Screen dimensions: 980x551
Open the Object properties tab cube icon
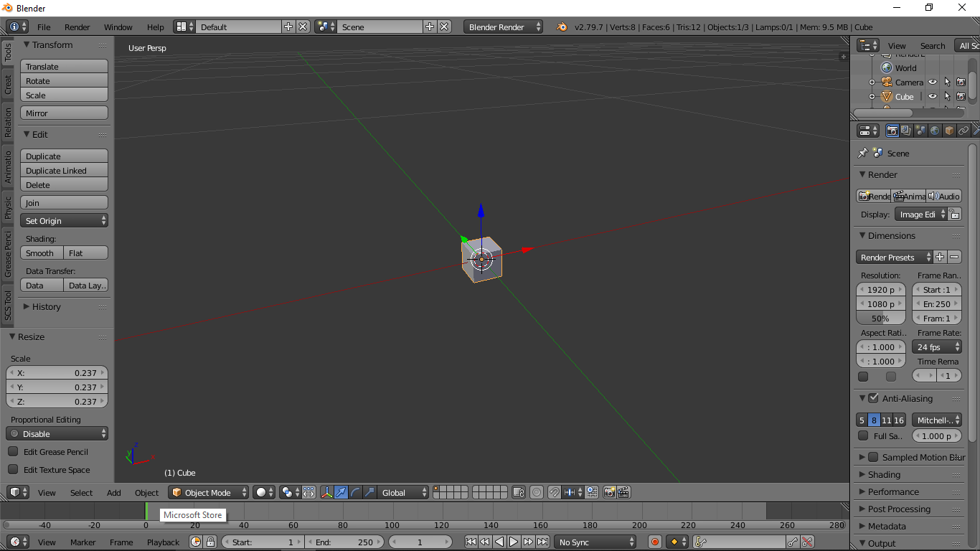pos(949,131)
